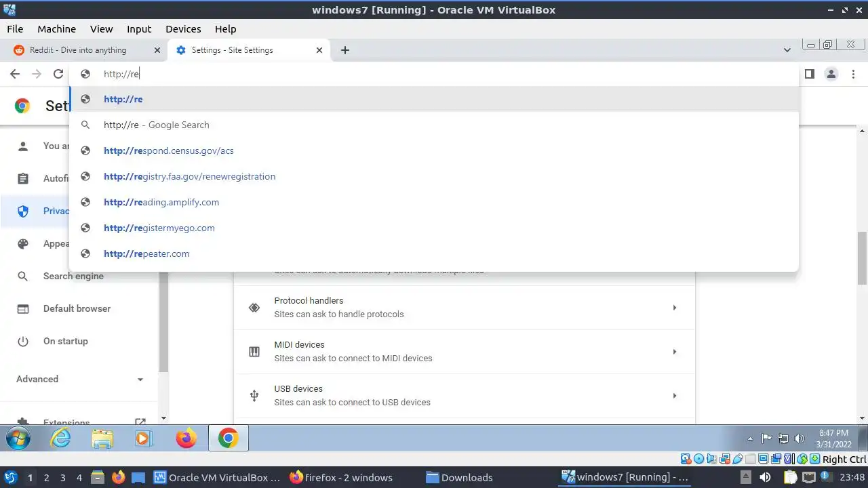Open the VirtualBox Input menu
The height and width of the screenshot is (488, 868).
139,29
